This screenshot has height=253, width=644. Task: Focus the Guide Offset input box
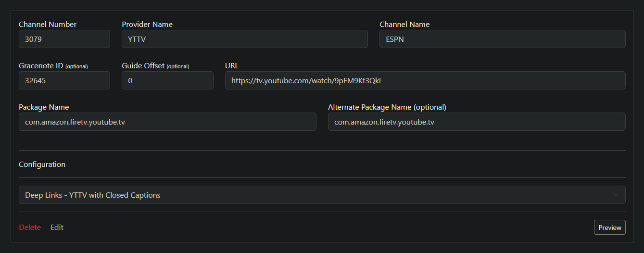[167, 81]
